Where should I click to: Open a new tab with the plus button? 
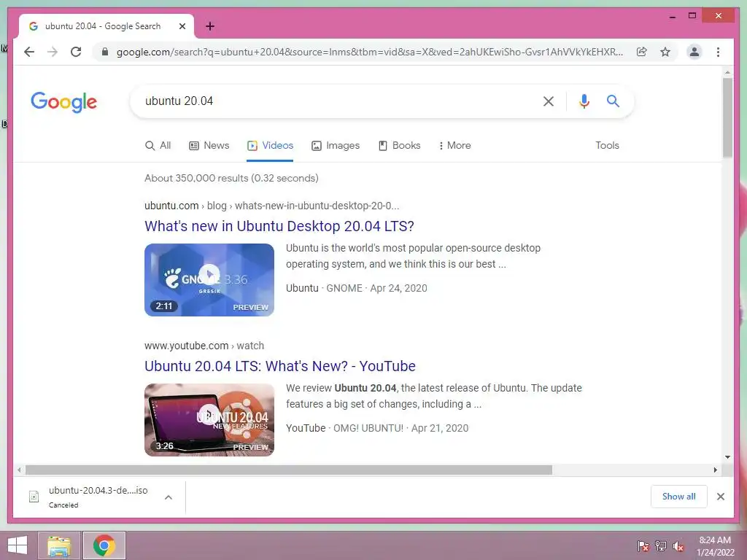pos(210,26)
